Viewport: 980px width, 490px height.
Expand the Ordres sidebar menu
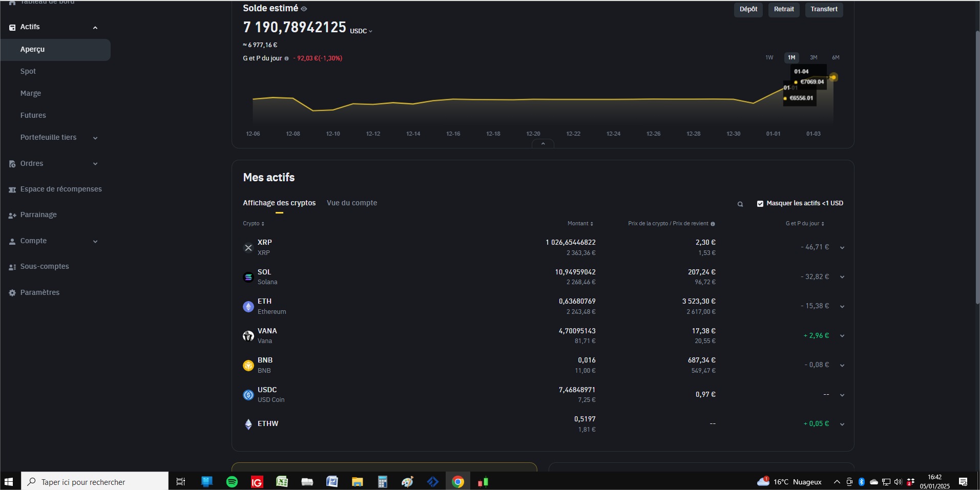click(95, 164)
